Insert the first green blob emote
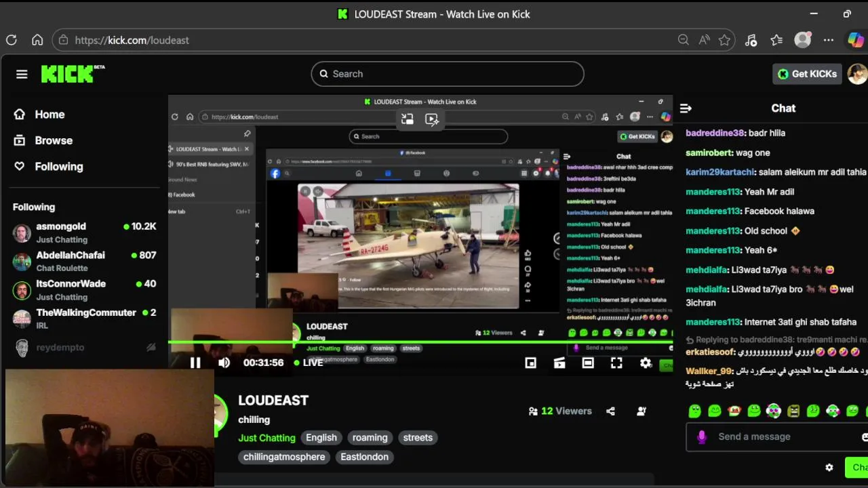The image size is (868, 488). 694,411
